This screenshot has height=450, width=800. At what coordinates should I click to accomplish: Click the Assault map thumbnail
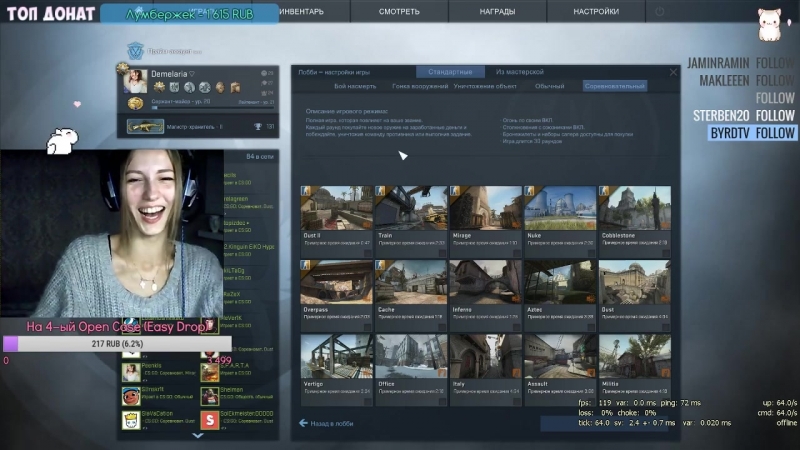pos(560,356)
